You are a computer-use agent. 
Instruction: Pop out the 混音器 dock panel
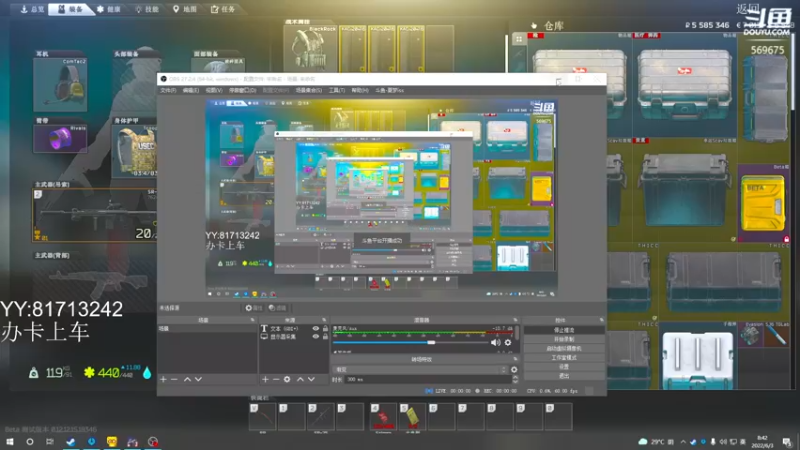pyautogui.click(x=515, y=320)
